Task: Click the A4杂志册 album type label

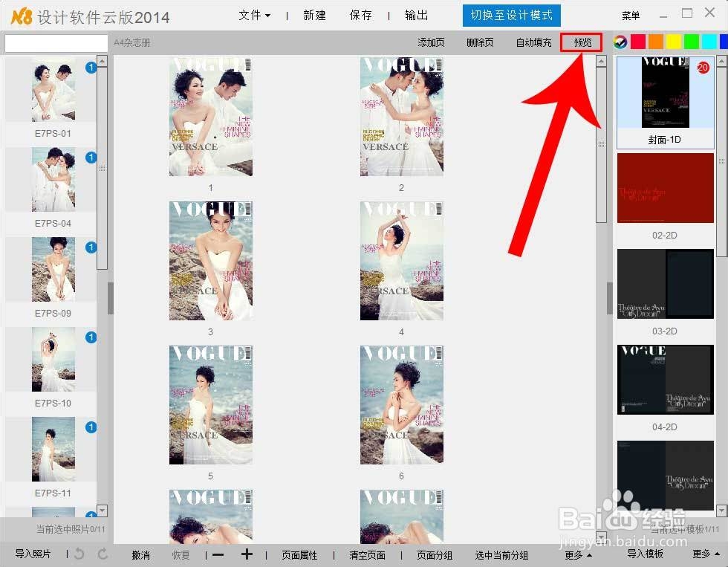Action: [x=132, y=42]
